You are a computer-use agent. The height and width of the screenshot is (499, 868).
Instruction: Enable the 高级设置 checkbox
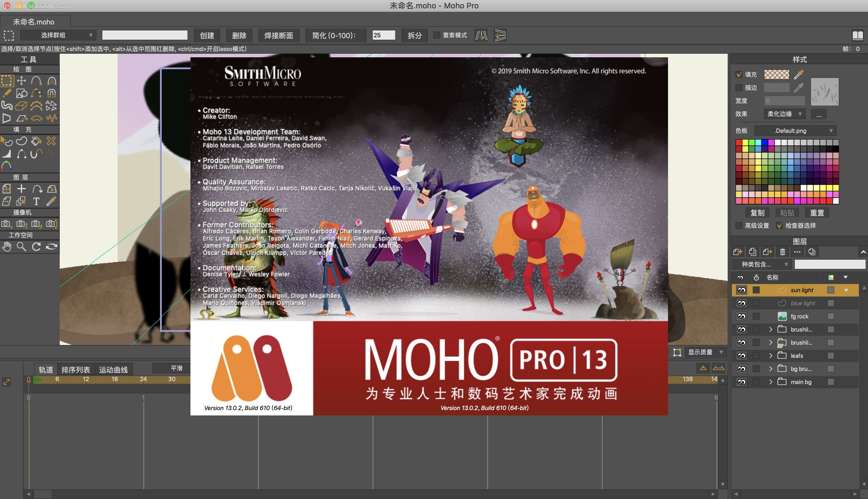[x=739, y=226]
